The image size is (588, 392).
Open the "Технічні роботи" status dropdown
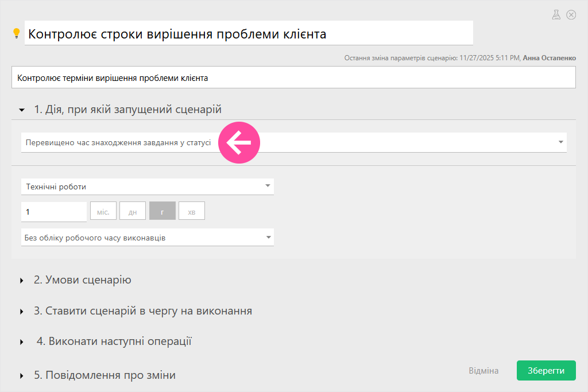[267, 186]
